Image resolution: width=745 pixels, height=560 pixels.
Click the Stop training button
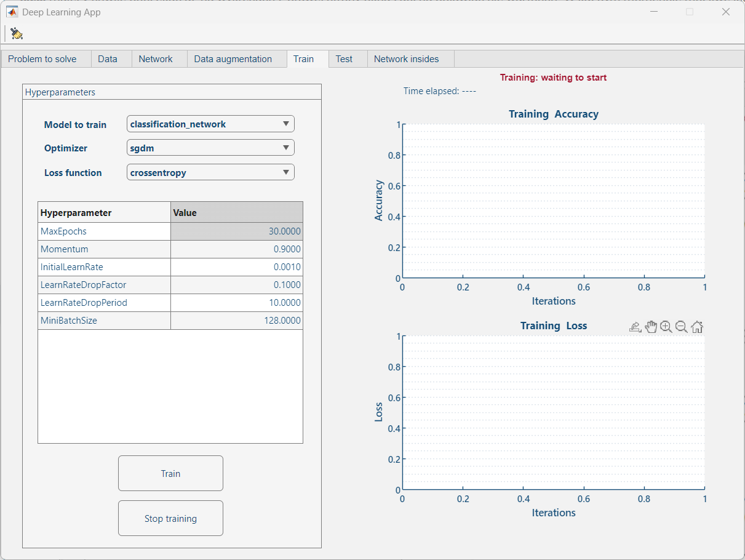coord(170,519)
